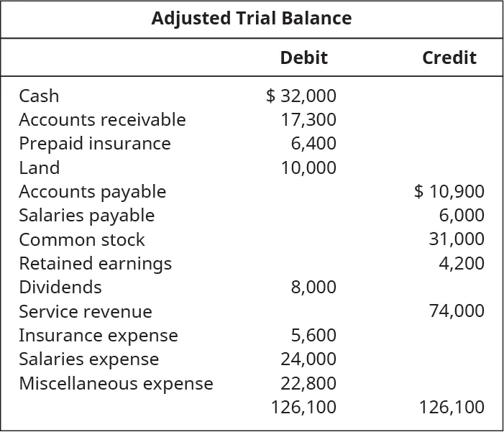
Task: Click the Credit column header
Action: click(x=449, y=58)
